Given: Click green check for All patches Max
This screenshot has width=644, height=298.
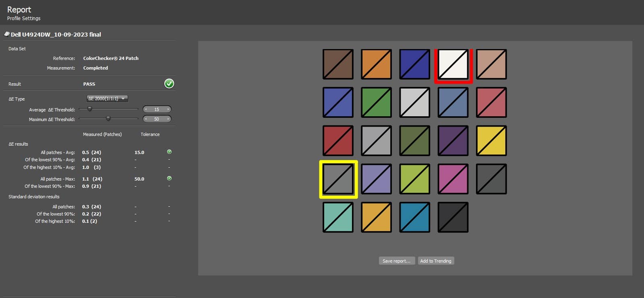Looking at the screenshot, I should [169, 179].
